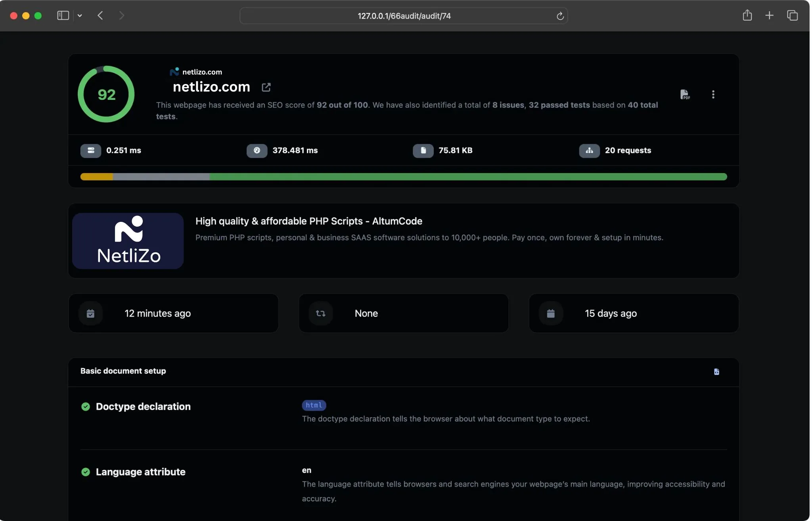Click the page size file icon

coord(423,151)
